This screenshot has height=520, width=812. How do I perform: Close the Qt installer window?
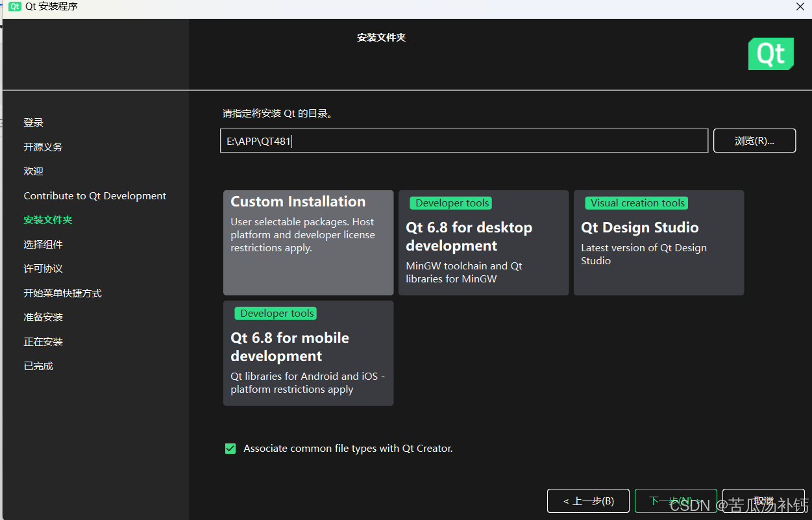(x=800, y=6)
